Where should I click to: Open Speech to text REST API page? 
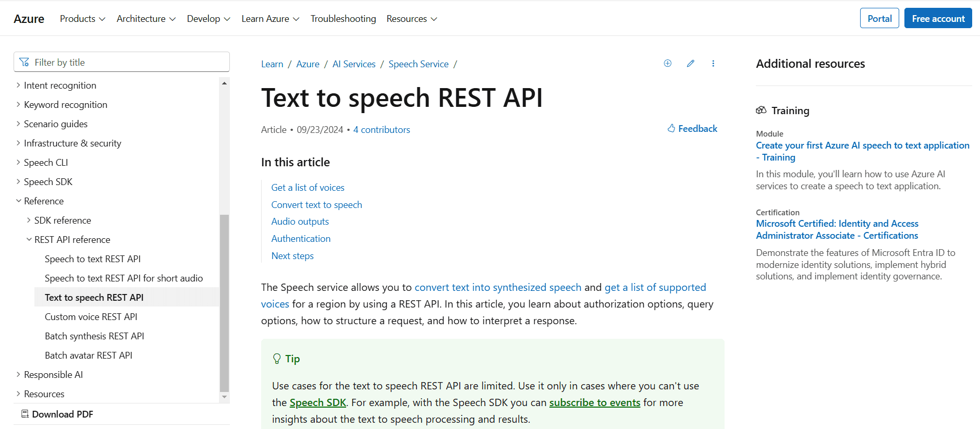tap(93, 259)
